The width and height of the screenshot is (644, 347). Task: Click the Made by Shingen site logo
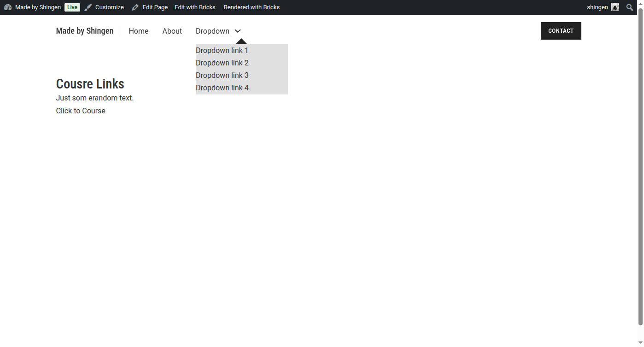tap(85, 31)
